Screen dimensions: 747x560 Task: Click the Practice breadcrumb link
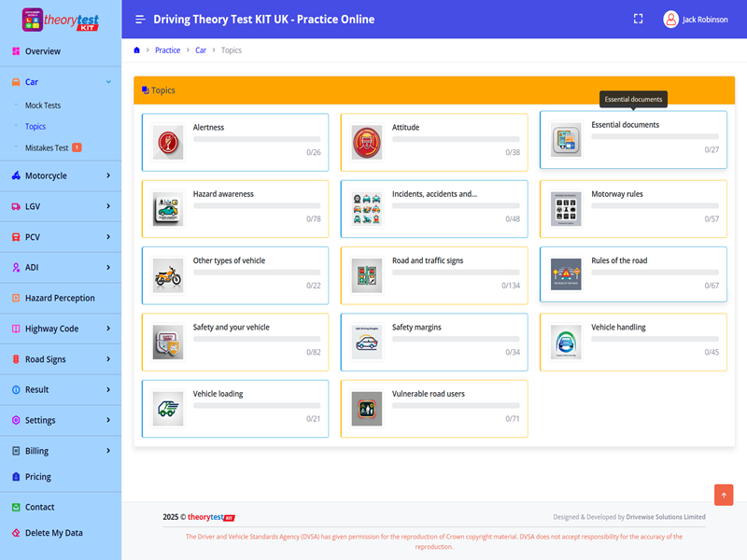168,50
